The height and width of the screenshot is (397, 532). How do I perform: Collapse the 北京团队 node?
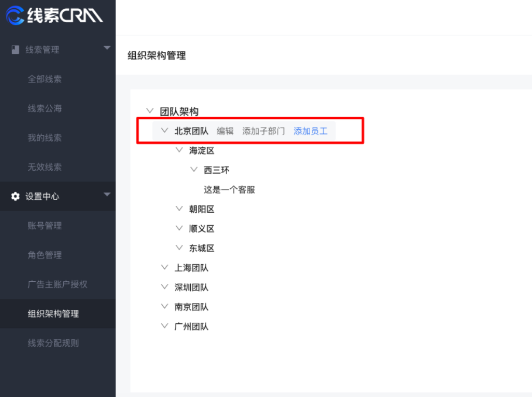coord(164,130)
